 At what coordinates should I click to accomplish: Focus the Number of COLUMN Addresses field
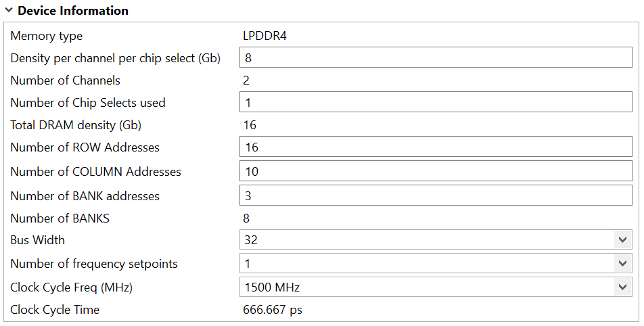(435, 172)
